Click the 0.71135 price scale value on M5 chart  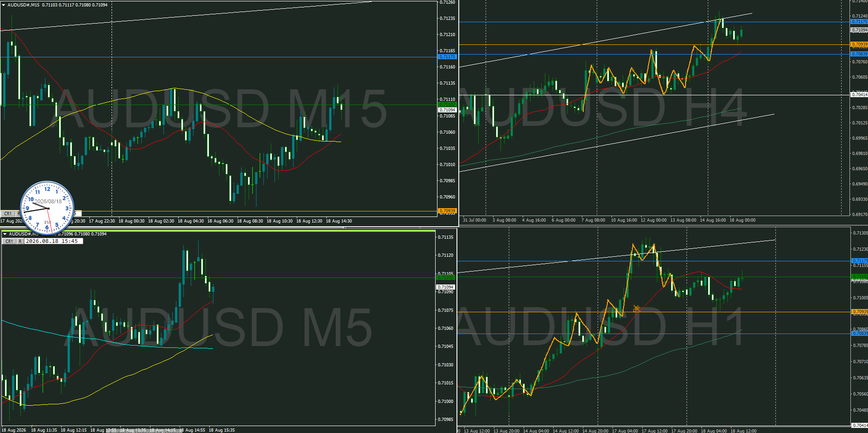point(446,237)
